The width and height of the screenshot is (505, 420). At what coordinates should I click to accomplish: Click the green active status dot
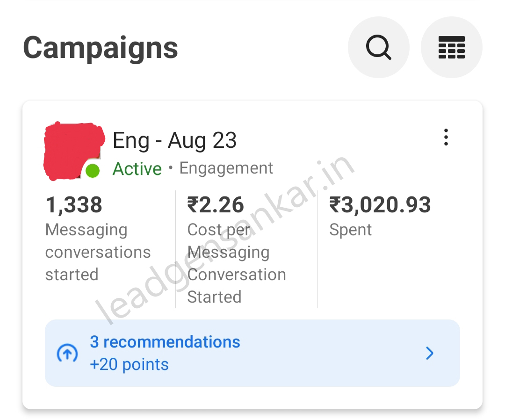point(93,171)
